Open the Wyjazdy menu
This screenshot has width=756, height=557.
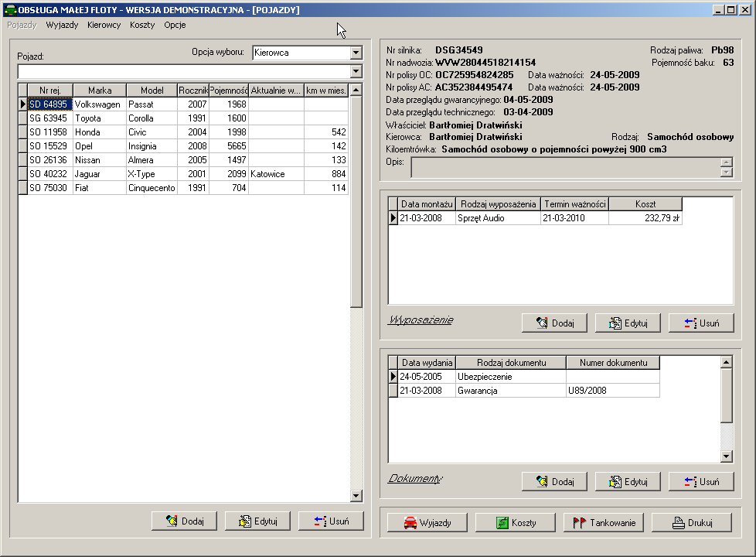point(62,25)
